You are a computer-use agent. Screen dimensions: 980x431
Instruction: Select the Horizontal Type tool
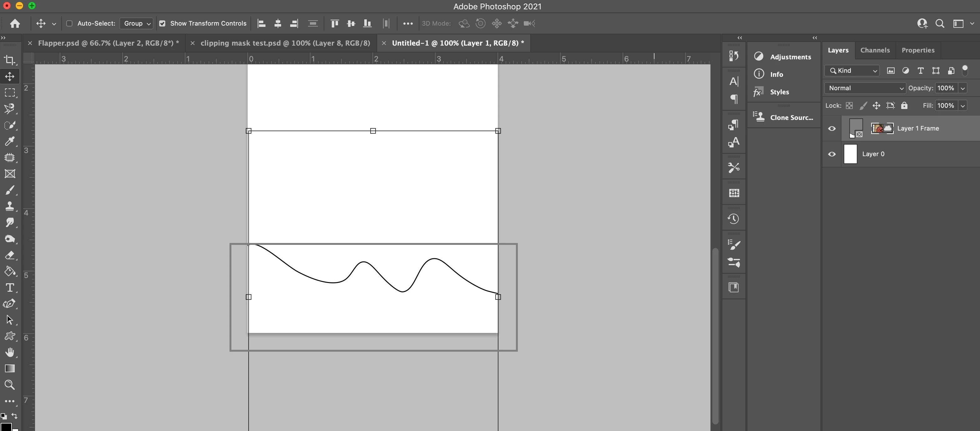click(x=9, y=288)
